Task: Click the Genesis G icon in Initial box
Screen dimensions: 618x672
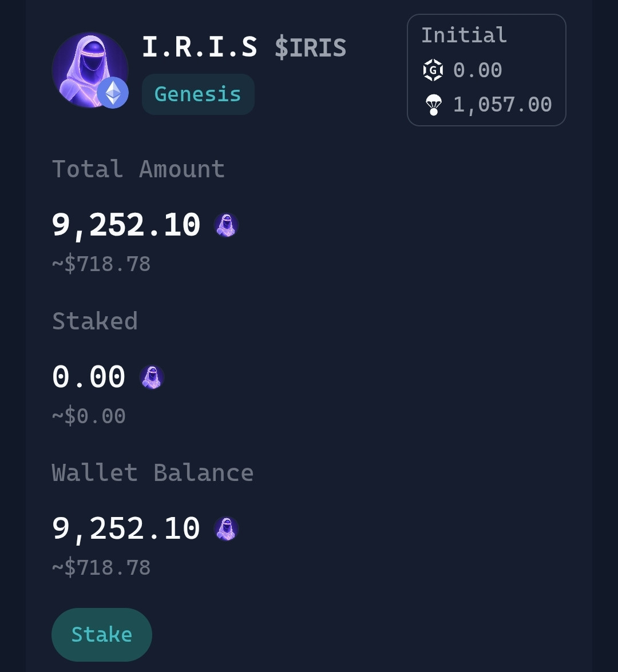Action: 433,70
